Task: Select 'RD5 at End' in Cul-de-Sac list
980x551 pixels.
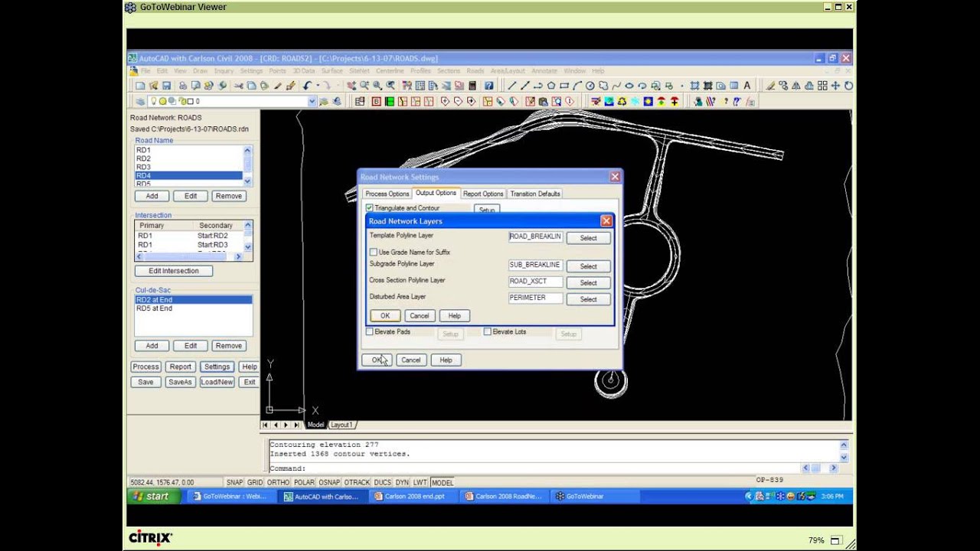Action: 193,308
